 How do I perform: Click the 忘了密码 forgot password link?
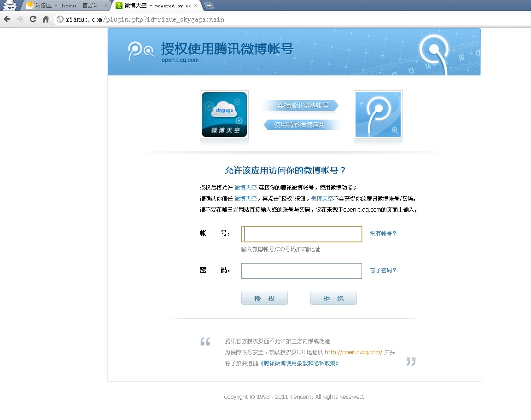383,270
